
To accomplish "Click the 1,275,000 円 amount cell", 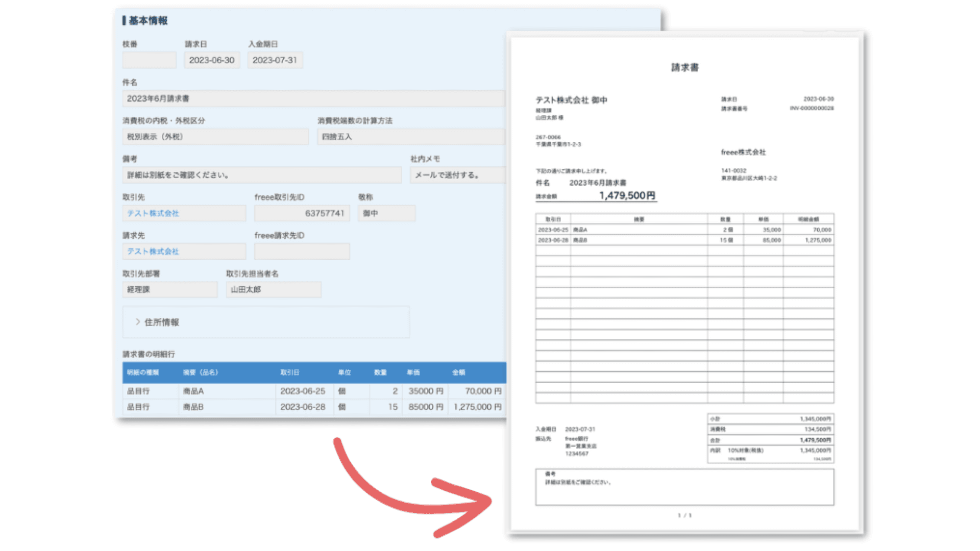I will [477, 407].
